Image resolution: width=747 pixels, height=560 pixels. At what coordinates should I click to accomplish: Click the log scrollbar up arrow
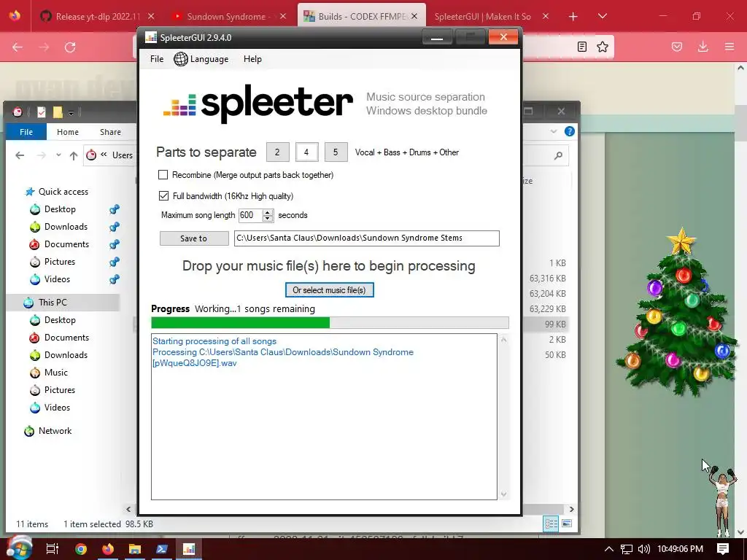pyautogui.click(x=503, y=340)
